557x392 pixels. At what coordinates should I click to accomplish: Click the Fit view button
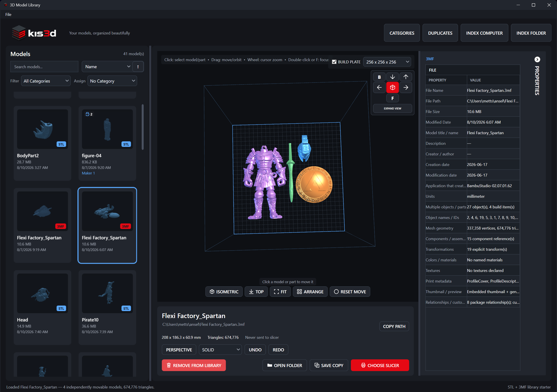tap(280, 292)
